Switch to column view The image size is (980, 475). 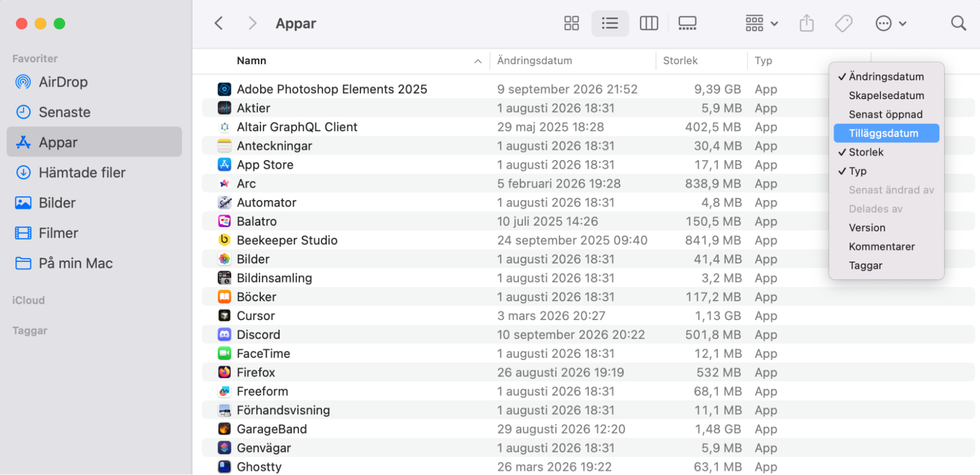click(649, 23)
